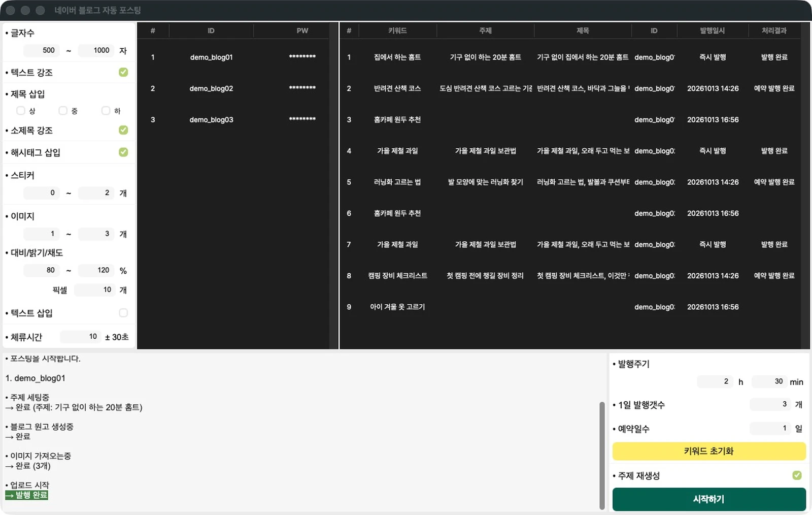Click the 스티커 maximum count field showing 2
Image resolution: width=812 pixels, height=515 pixels.
pos(96,193)
